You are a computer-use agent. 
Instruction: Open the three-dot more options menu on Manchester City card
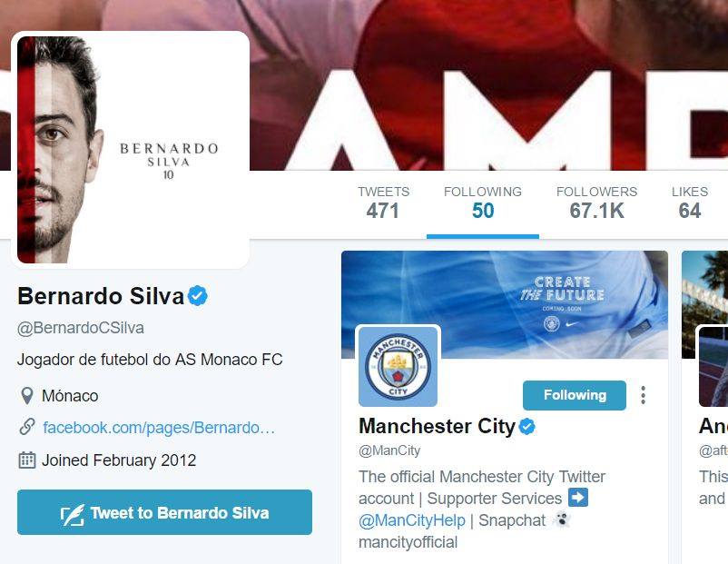643,395
